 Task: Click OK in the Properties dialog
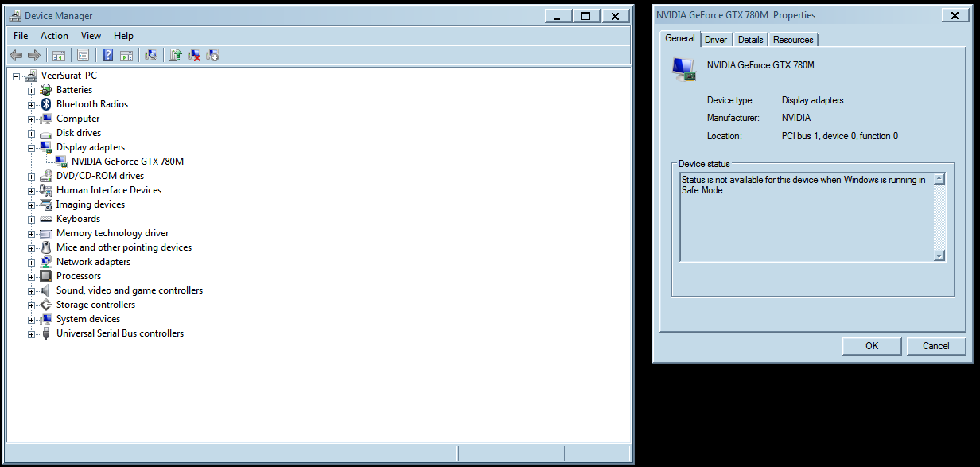pyautogui.click(x=872, y=346)
